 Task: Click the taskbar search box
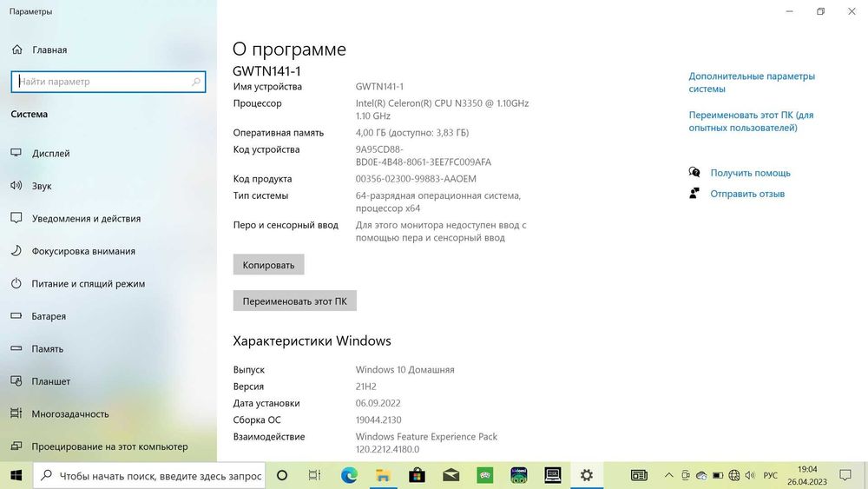tap(149, 475)
